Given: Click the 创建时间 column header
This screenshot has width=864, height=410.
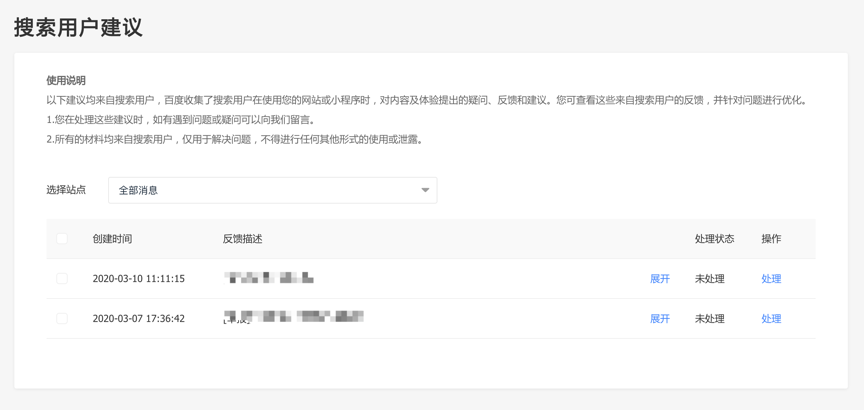Looking at the screenshot, I should (x=112, y=239).
